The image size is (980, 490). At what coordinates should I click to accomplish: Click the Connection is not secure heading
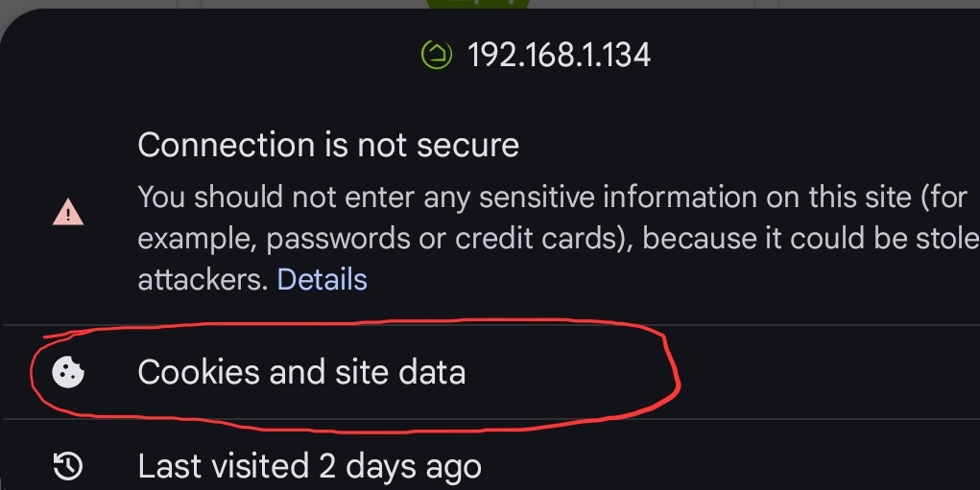tap(328, 145)
